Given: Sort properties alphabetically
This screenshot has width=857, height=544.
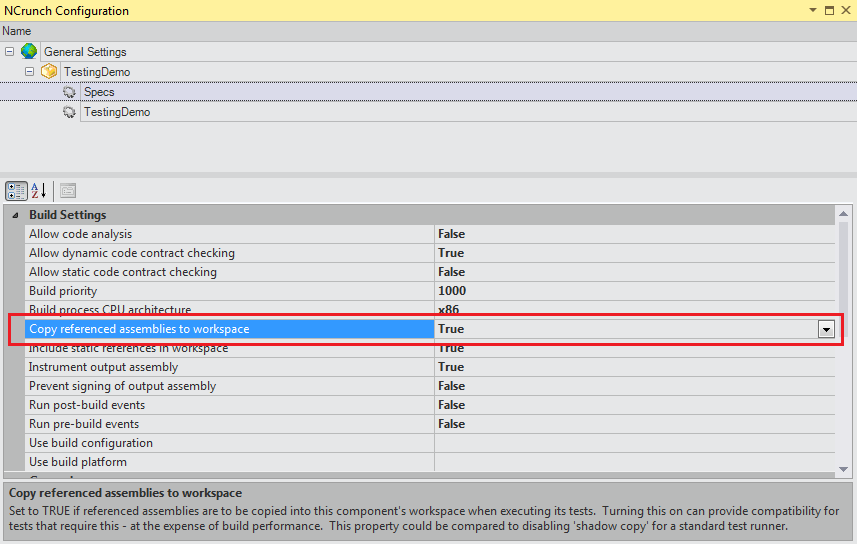Looking at the screenshot, I should [39, 190].
